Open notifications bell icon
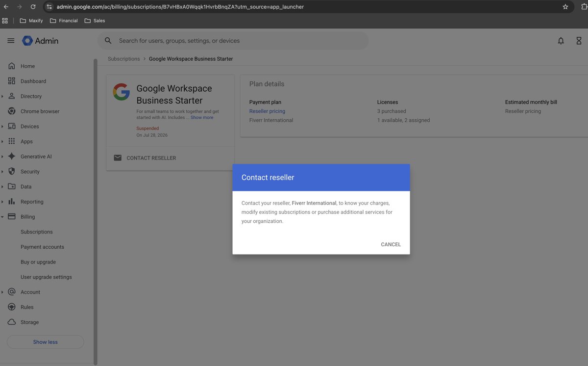 pos(561,41)
